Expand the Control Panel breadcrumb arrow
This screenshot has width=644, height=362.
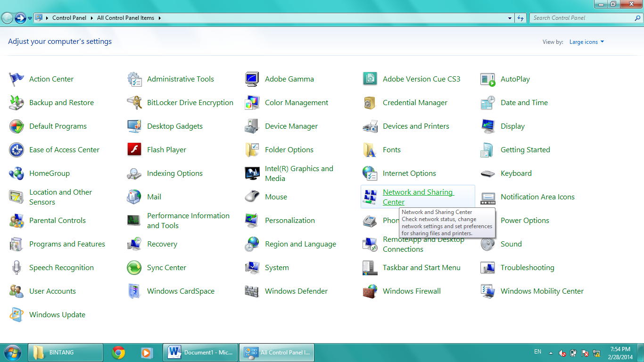(x=91, y=18)
